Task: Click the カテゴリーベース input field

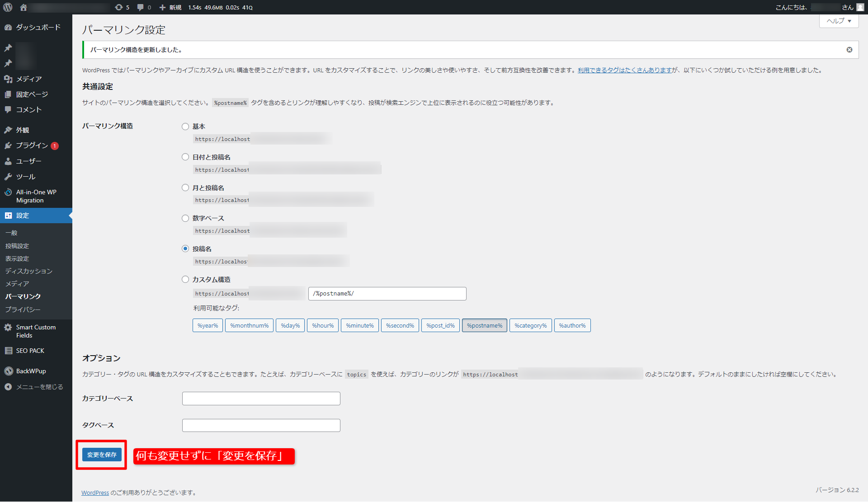Action: pyautogui.click(x=261, y=399)
